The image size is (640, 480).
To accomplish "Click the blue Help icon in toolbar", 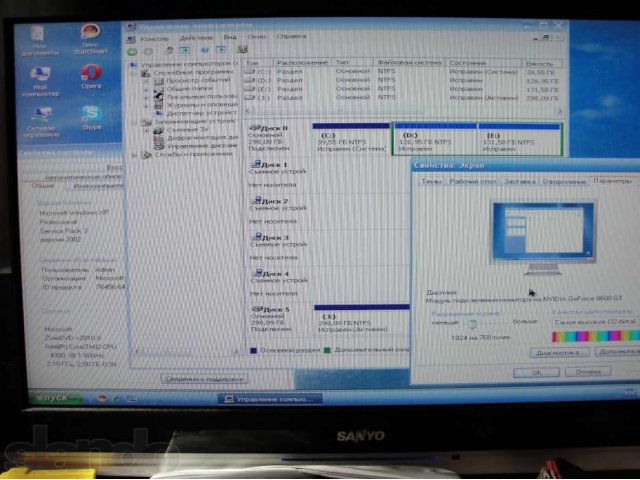I will pos(204,50).
